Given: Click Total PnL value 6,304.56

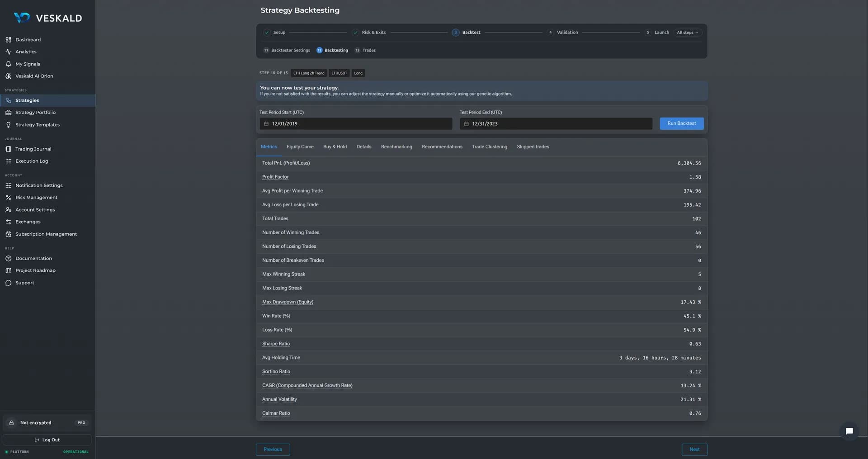Looking at the screenshot, I should pyautogui.click(x=689, y=163).
